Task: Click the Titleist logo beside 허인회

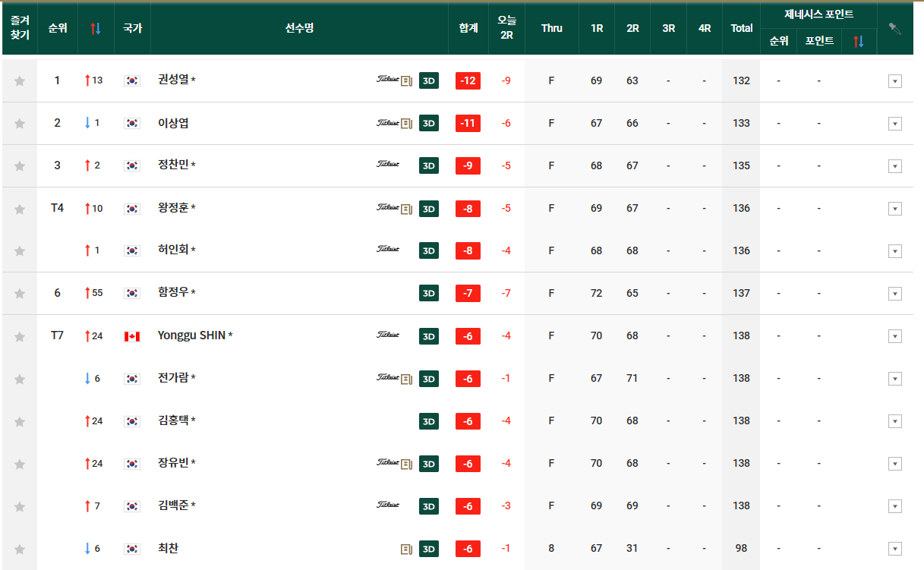Action: click(x=388, y=249)
